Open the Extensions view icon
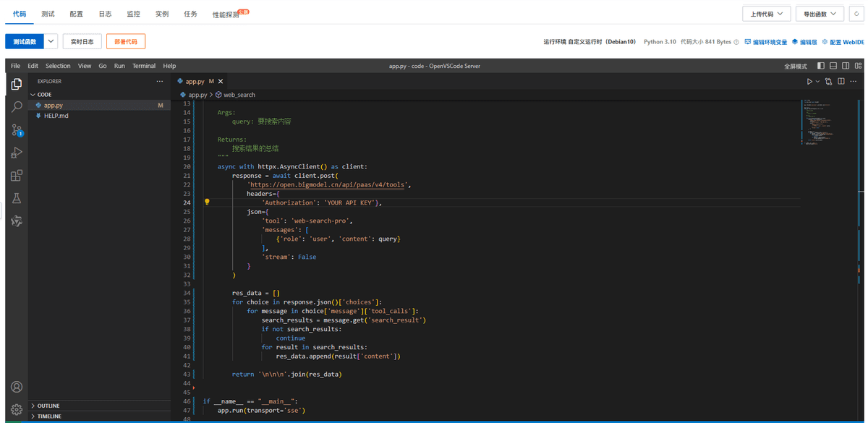Viewport: 868px width, 423px height. point(17,176)
